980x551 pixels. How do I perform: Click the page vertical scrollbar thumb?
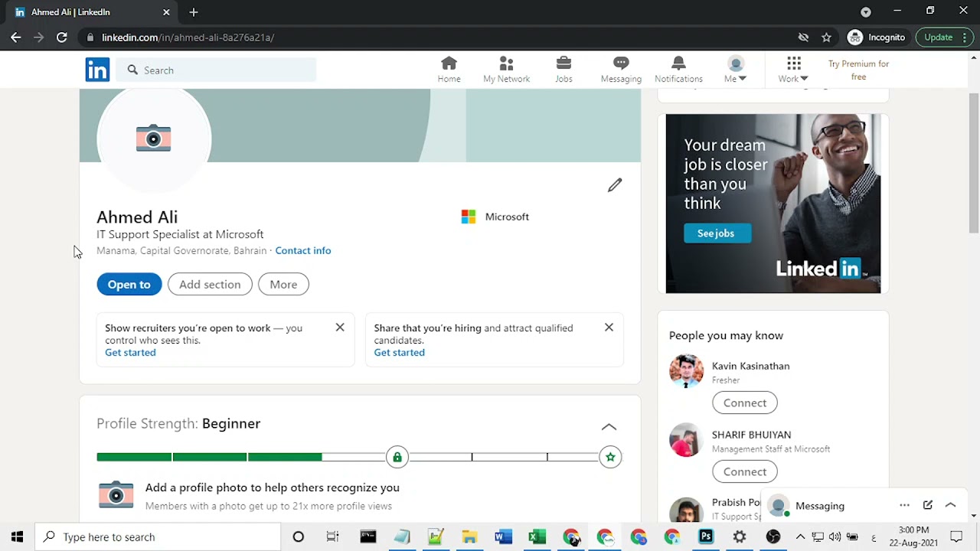pyautogui.click(x=974, y=161)
